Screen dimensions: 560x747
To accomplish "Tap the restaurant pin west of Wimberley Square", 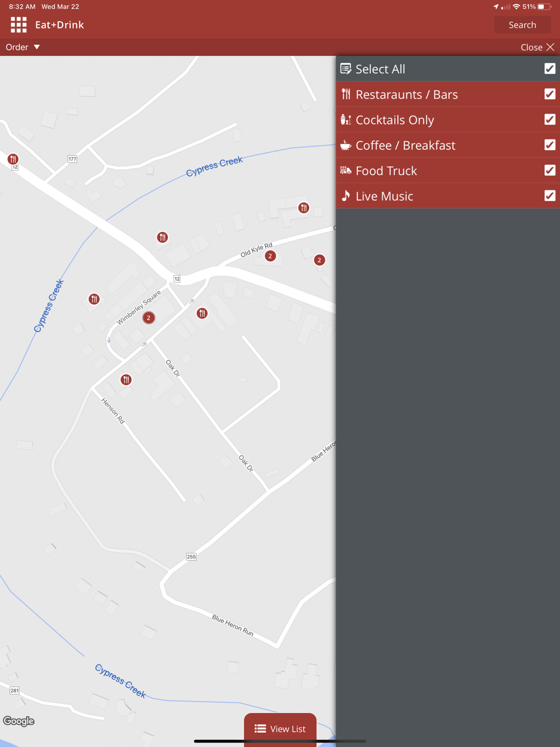I will [94, 299].
